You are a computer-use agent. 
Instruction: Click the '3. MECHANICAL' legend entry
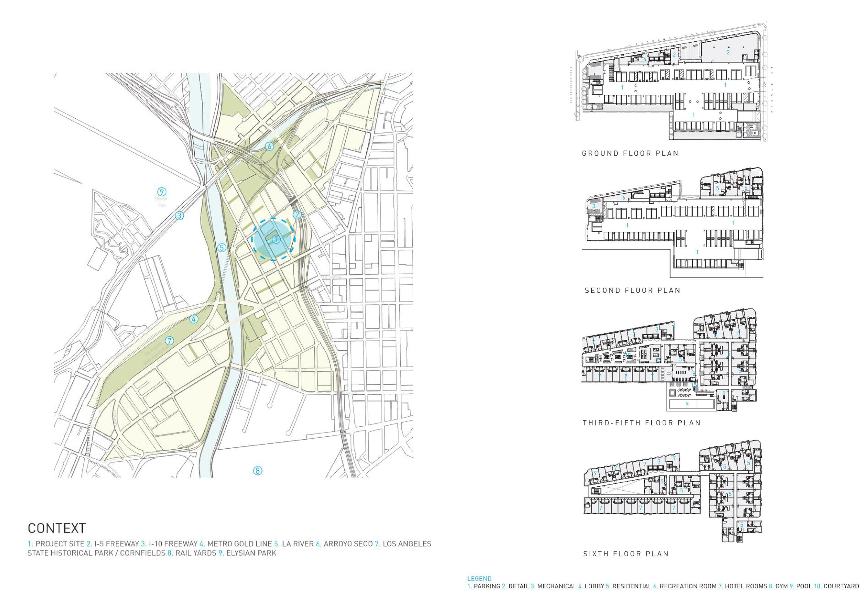pos(553,586)
